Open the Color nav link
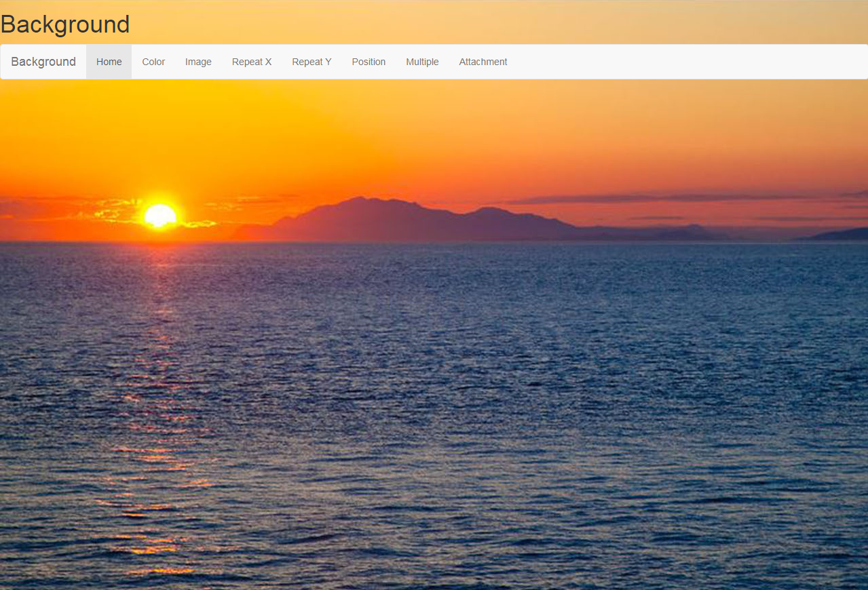The width and height of the screenshot is (868, 590). (x=153, y=62)
